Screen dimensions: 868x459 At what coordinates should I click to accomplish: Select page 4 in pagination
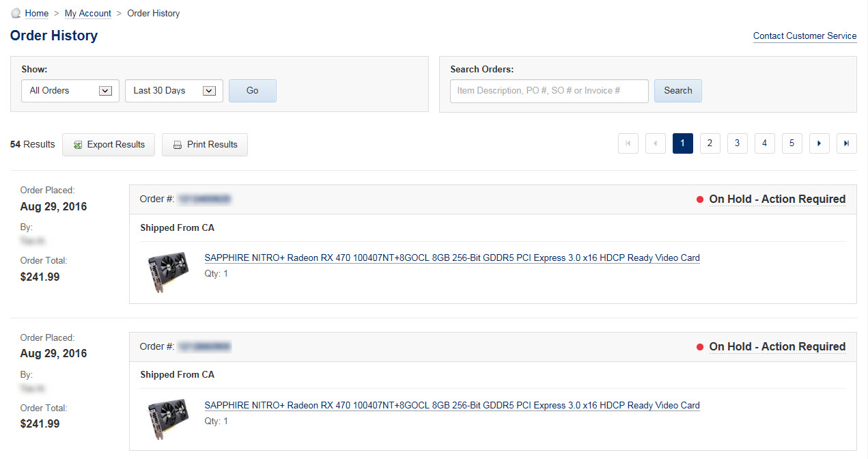(x=765, y=143)
